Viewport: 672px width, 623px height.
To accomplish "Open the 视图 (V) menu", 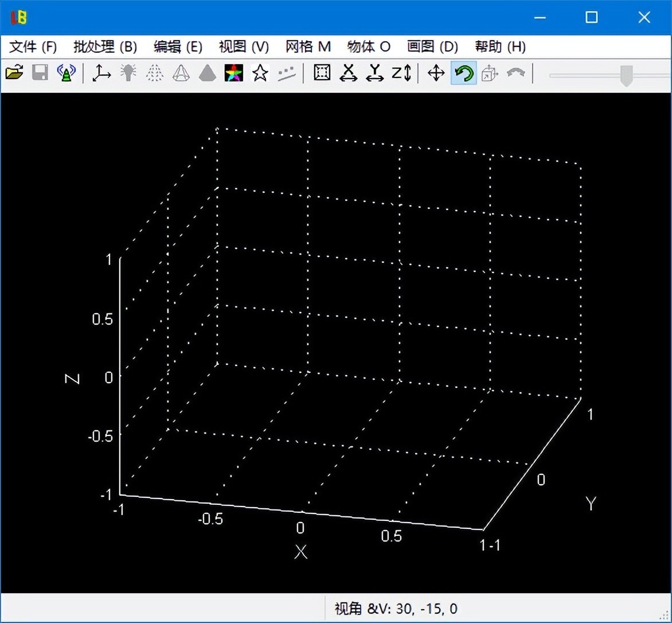I will pyautogui.click(x=244, y=46).
